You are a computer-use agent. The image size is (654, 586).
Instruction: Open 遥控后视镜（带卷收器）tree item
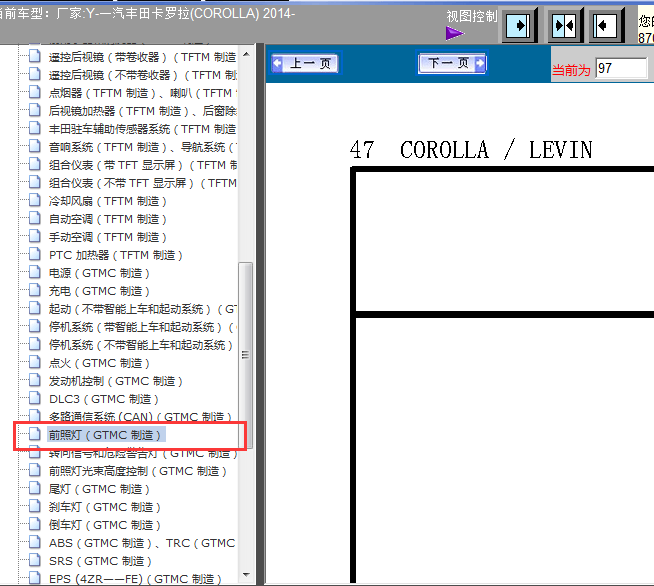point(142,57)
